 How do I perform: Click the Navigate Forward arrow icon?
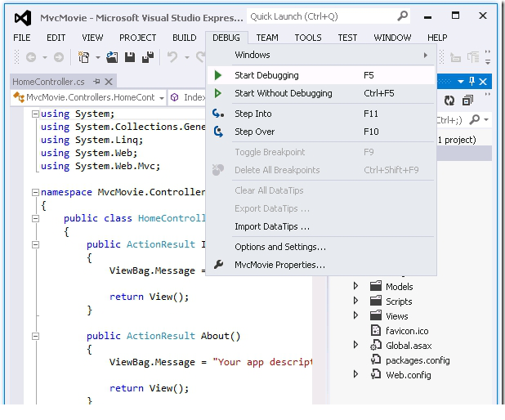(x=59, y=57)
